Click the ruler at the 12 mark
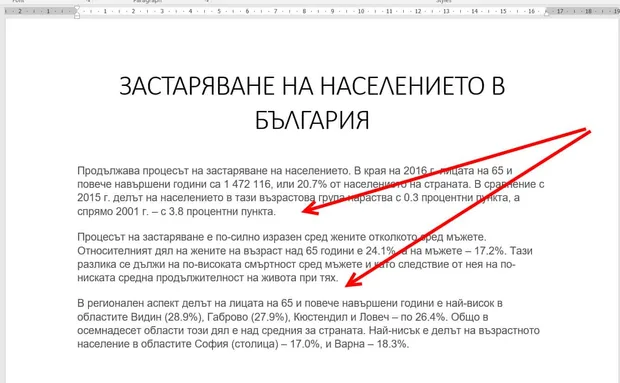Viewport: 620px width, 383px height. click(x=418, y=11)
